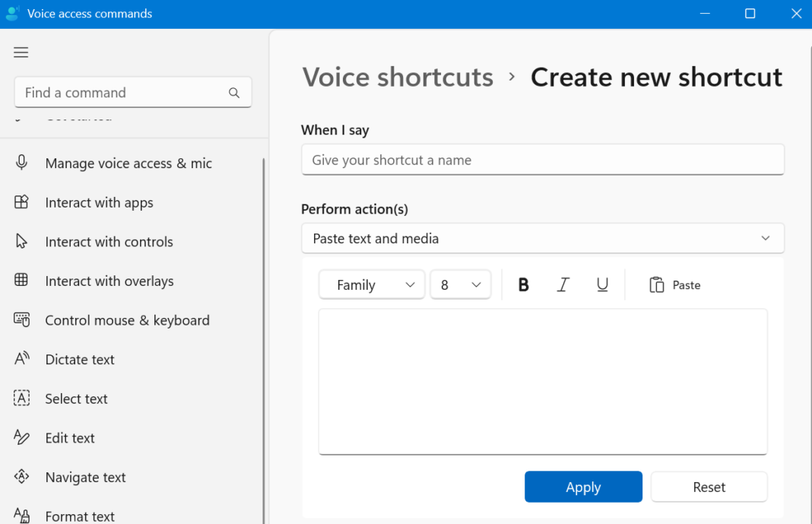Viewport: 812px width, 524px height.
Task: Open the Family font dropdown
Action: click(x=371, y=284)
